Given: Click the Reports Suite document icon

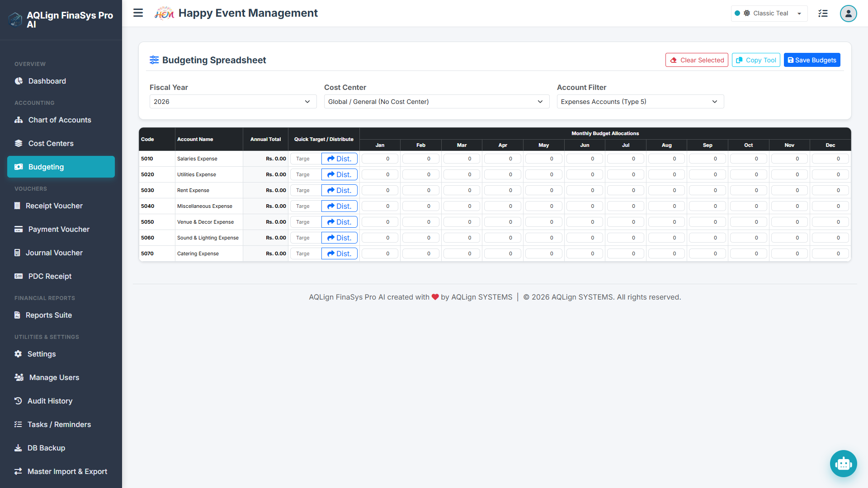Looking at the screenshot, I should pyautogui.click(x=17, y=315).
